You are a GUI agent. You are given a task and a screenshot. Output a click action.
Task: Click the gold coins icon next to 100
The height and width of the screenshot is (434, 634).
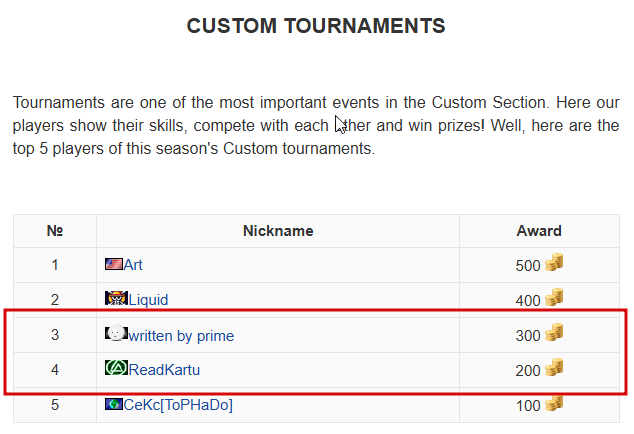coord(554,402)
